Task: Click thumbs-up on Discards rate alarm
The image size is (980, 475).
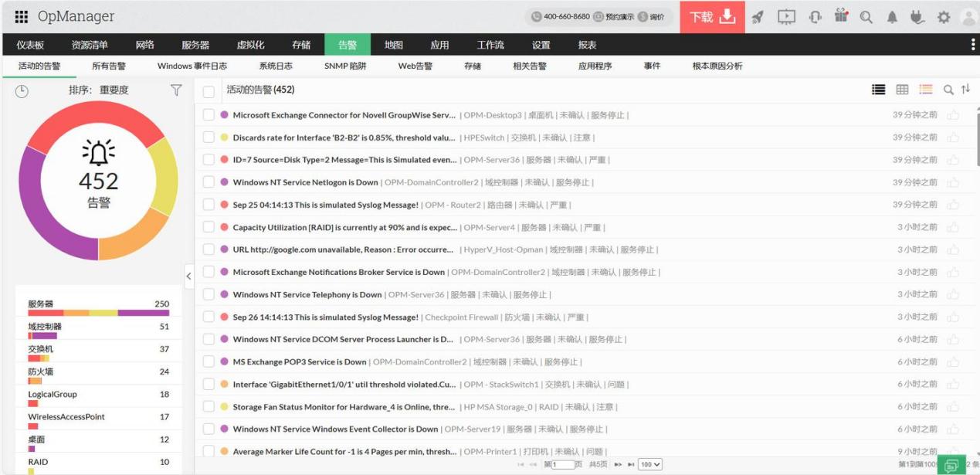Action: point(953,137)
